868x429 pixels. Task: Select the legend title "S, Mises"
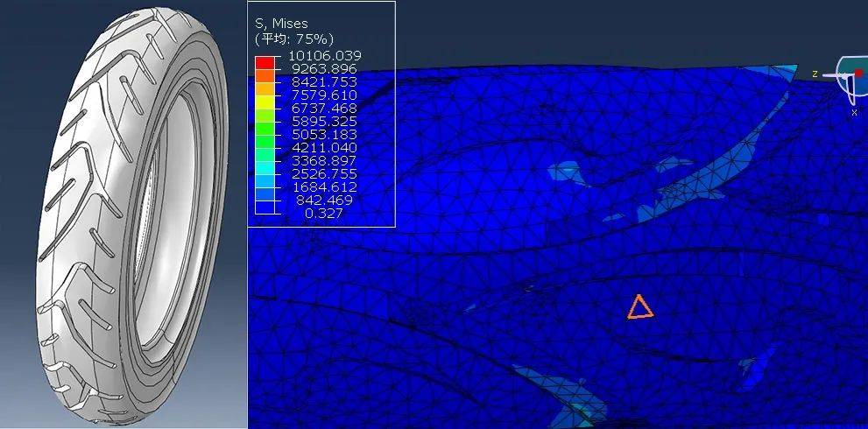pyautogui.click(x=280, y=24)
